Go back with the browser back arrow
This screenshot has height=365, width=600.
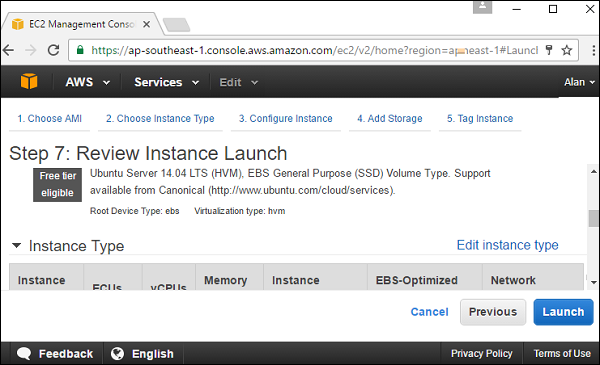click(8, 50)
